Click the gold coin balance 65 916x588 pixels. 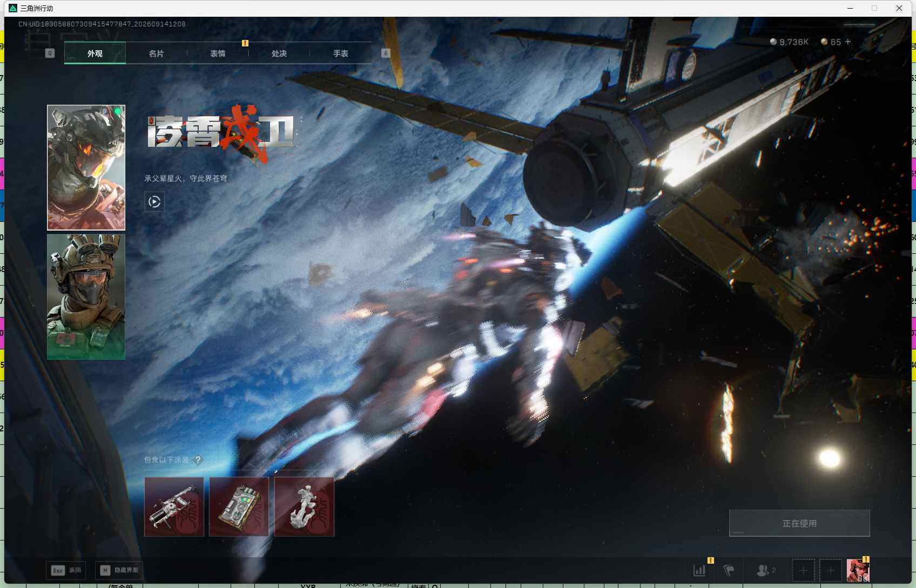pyautogui.click(x=831, y=42)
